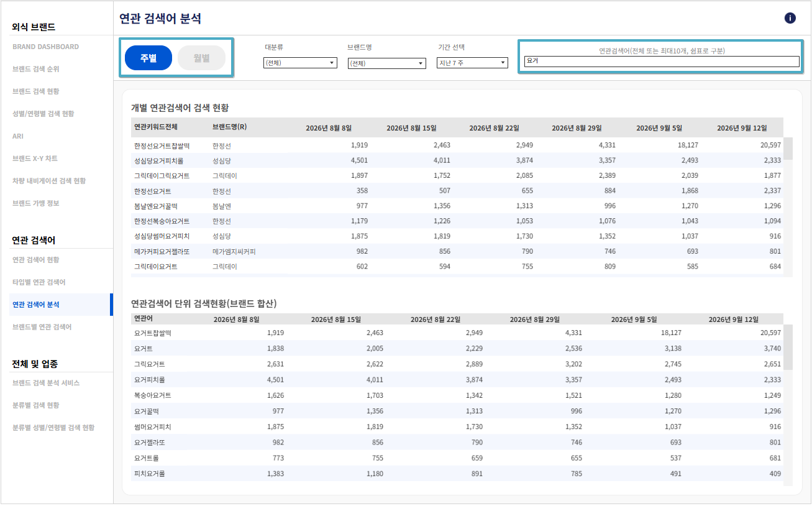Go to 브랜드별 연관 검색어
812x506 pixels.
coord(42,327)
